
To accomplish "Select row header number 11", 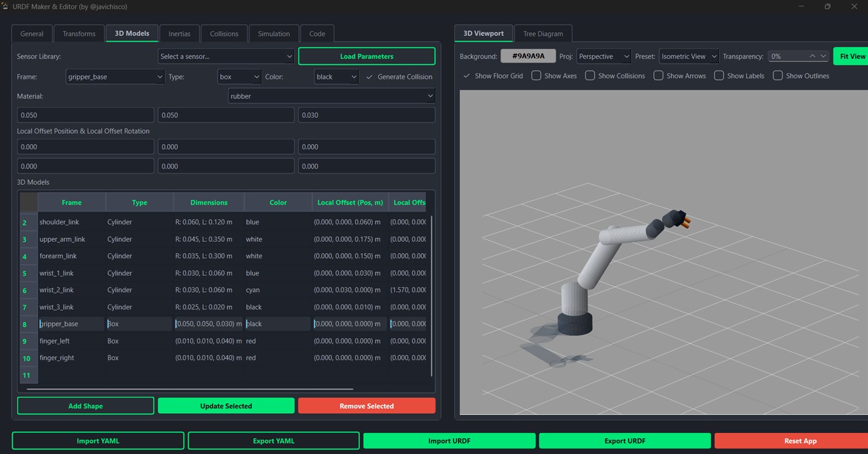I will pos(29,375).
